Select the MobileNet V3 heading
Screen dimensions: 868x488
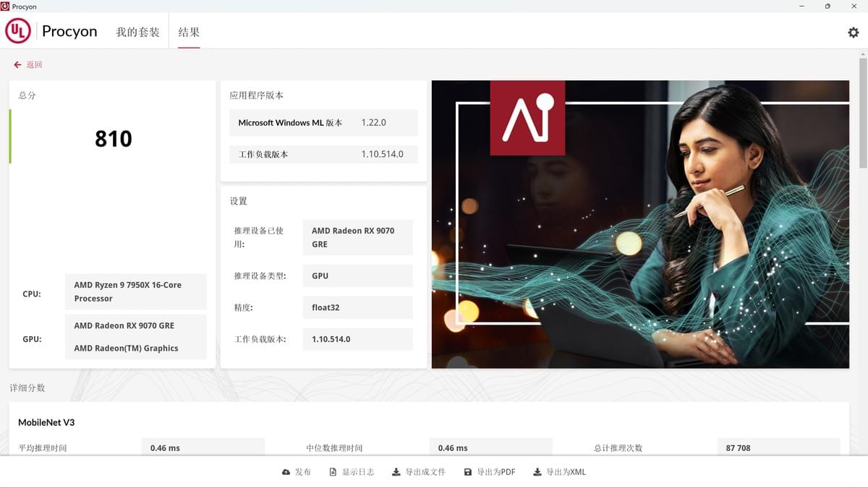46,422
